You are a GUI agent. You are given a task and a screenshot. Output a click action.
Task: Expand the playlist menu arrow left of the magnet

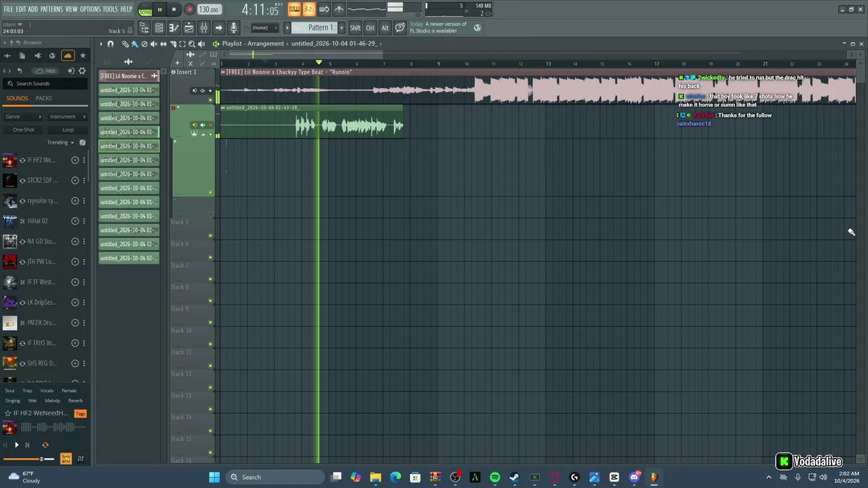[101, 44]
